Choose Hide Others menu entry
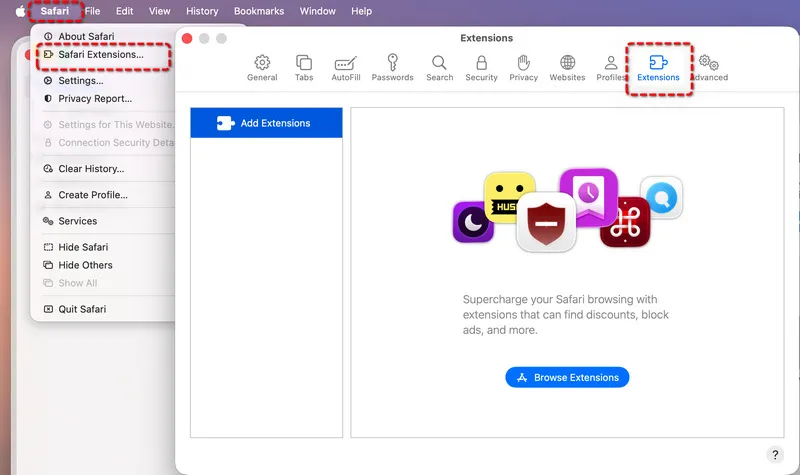This screenshot has width=800, height=475. (85, 265)
